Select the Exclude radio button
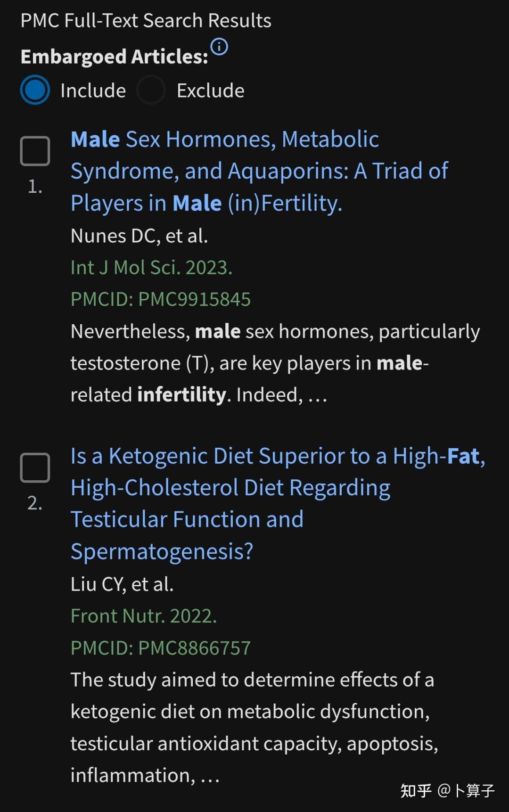The width and height of the screenshot is (509, 812). click(x=151, y=90)
